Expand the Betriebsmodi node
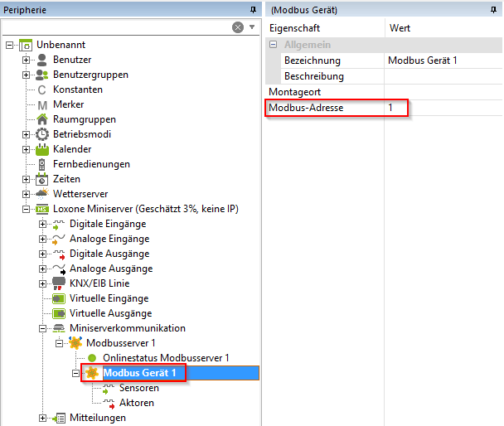The image size is (504, 426). tap(26, 134)
